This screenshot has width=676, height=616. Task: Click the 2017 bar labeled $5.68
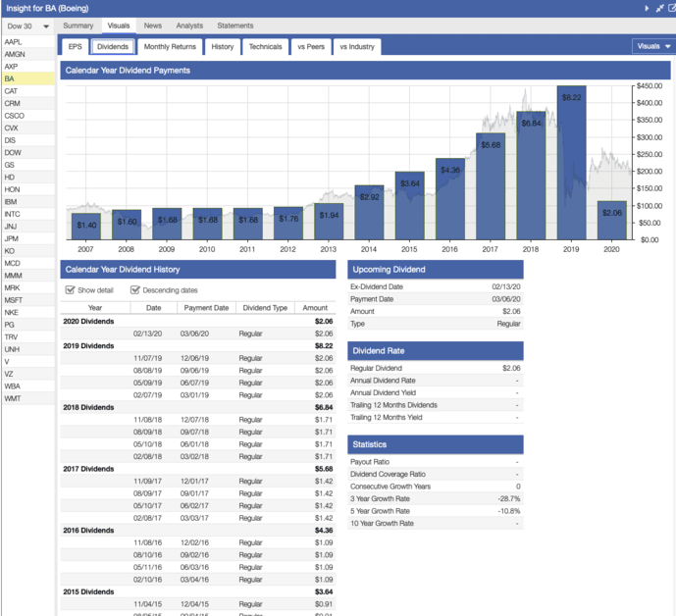[491, 186]
